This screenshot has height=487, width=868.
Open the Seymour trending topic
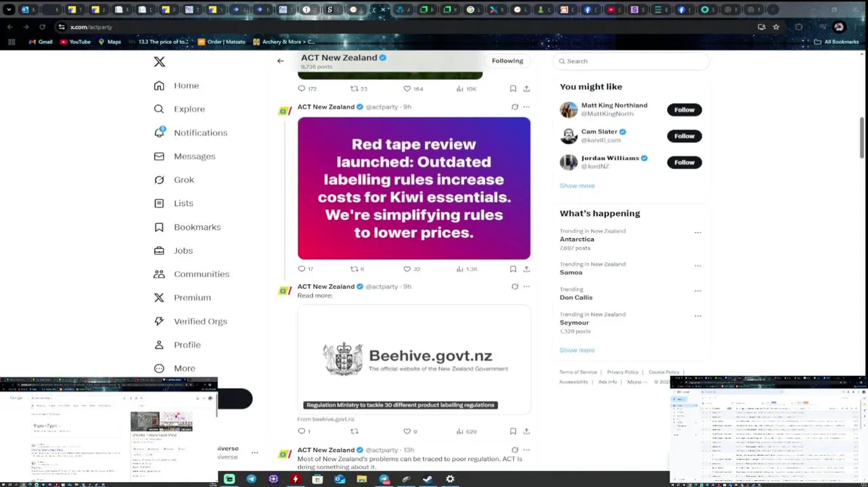[x=574, y=323]
